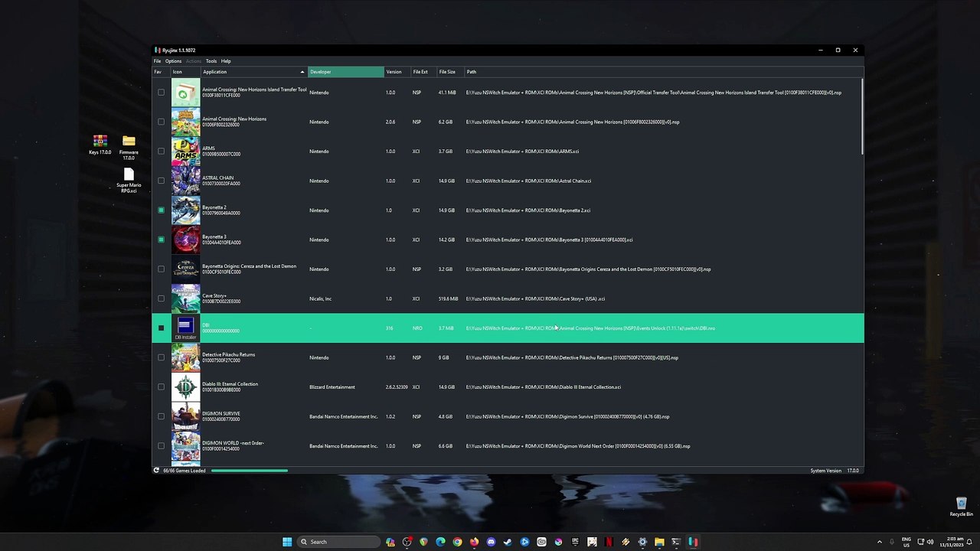Open Firmware 17.0.0 folder on desktop
Viewport: 980px width, 551px height.
pos(129,147)
